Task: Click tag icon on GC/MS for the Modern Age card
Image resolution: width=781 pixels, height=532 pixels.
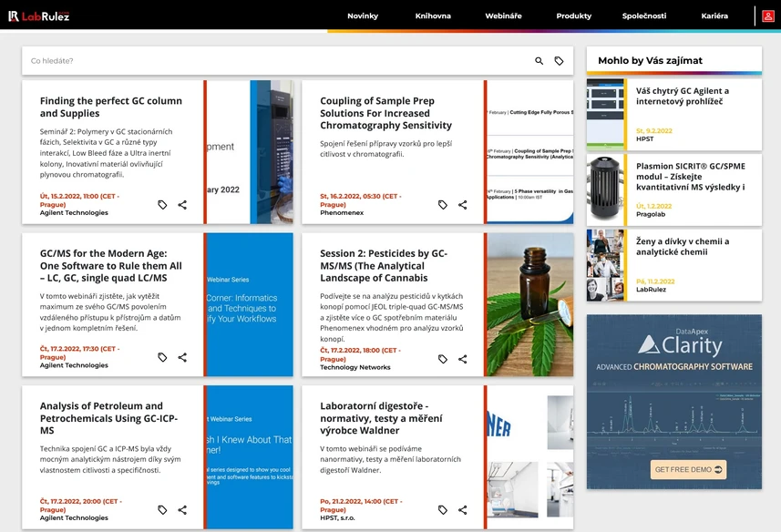Action: point(162,357)
